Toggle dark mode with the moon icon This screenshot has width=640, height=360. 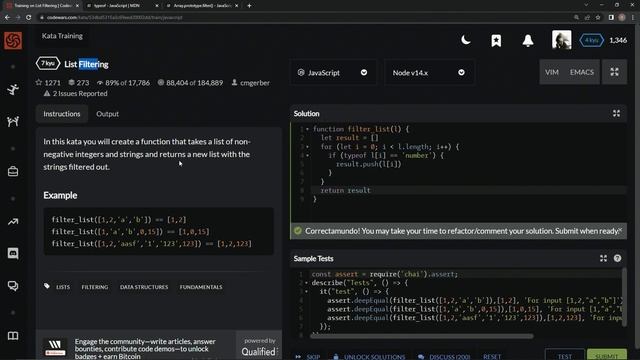466,40
